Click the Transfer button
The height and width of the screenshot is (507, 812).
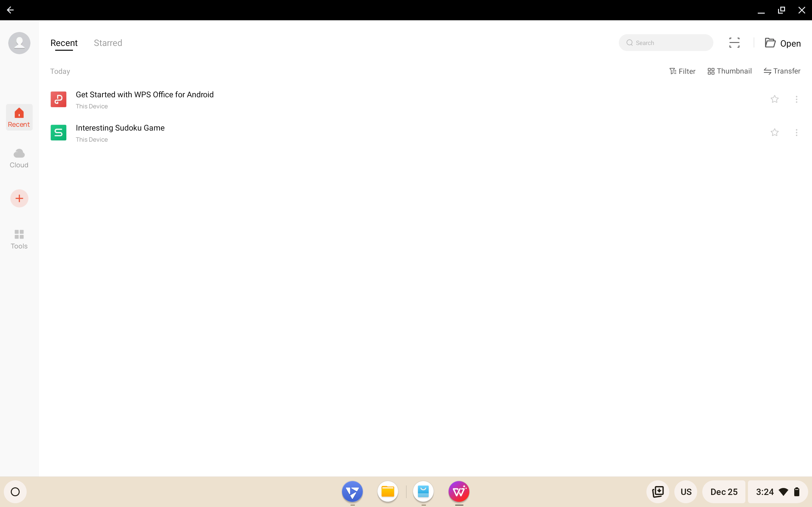pyautogui.click(x=782, y=71)
